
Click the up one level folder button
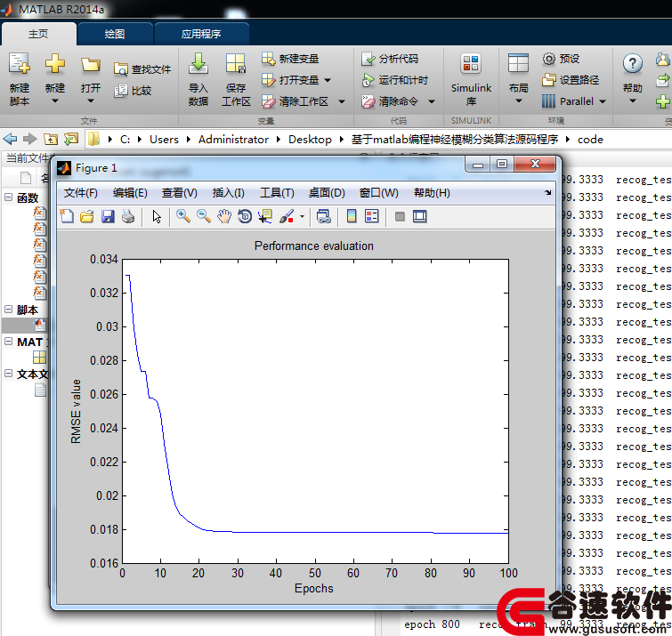tap(51, 139)
